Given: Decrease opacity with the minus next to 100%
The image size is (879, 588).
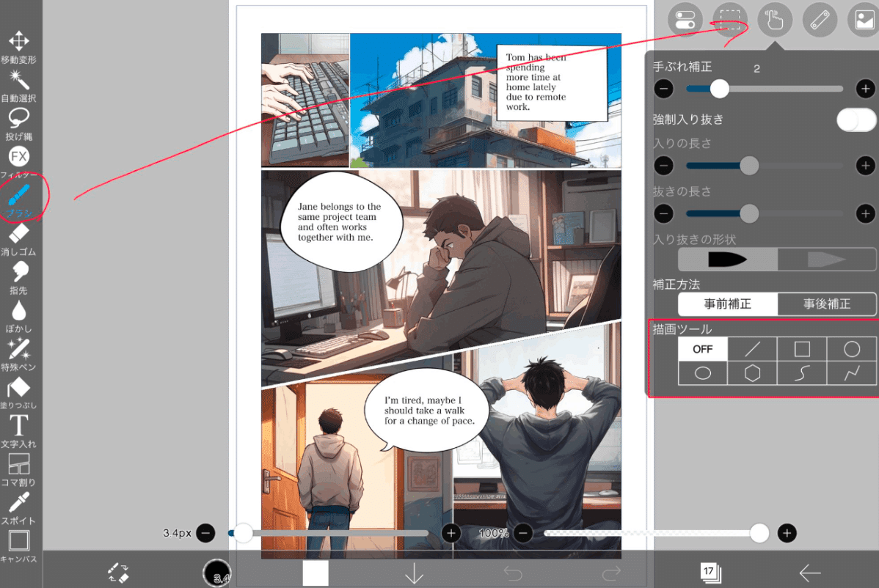Looking at the screenshot, I should point(523,533).
